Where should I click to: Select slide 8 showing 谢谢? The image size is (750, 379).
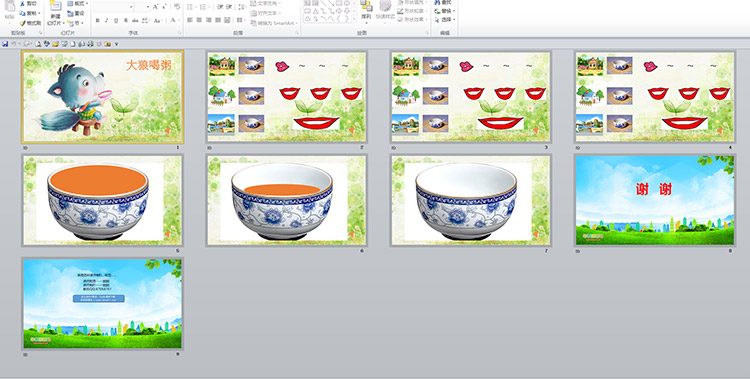[655, 201]
